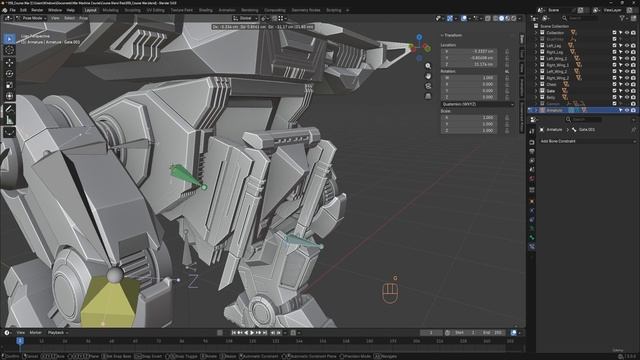Viewport: 640px width, 360px height.
Task: Open the viewport Pose menu
Action: tap(84, 18)
